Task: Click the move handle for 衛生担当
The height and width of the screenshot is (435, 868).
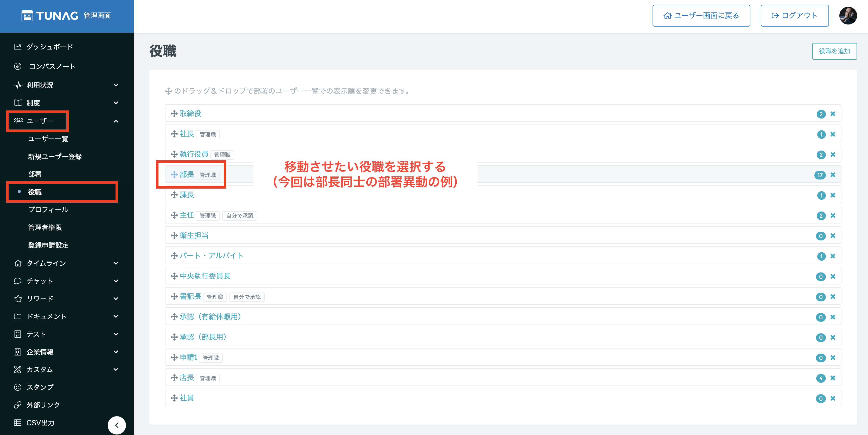Action: point(174,235)
